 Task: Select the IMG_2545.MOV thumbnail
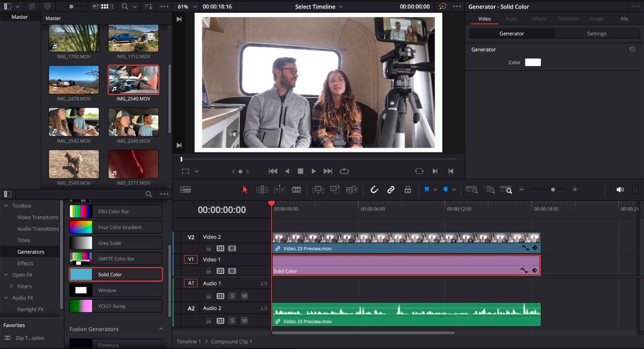[x=133, y=122]
